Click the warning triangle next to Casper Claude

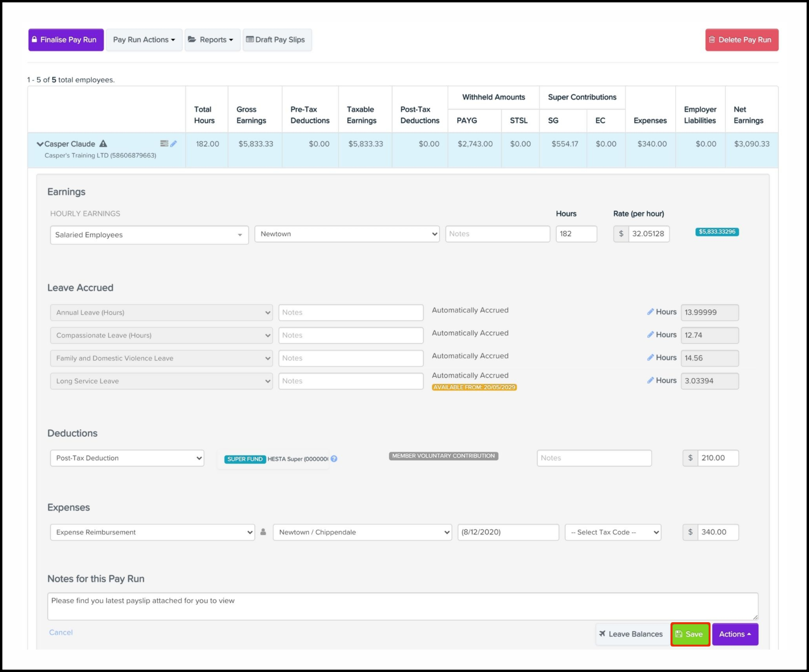pos(103,143)
